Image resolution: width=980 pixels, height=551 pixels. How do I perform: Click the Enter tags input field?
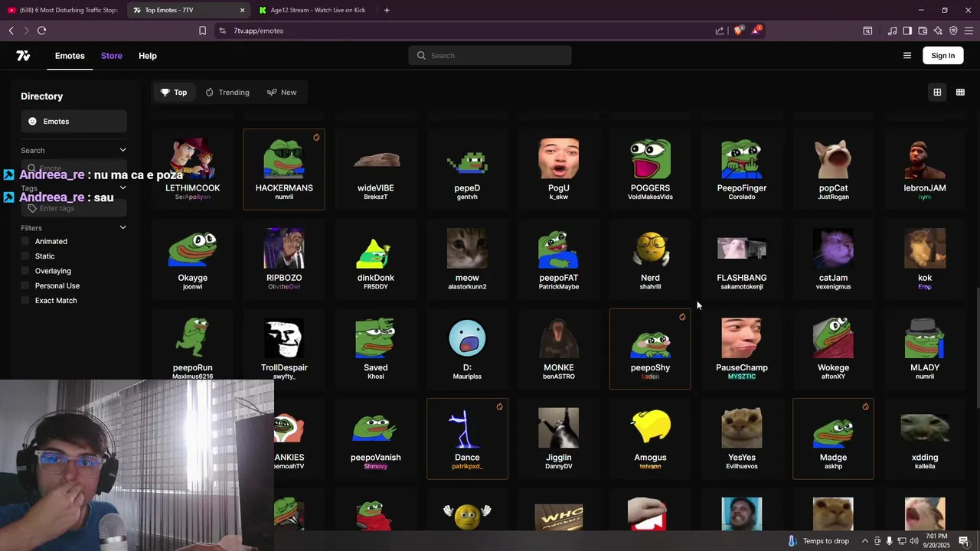pos(73,208)
